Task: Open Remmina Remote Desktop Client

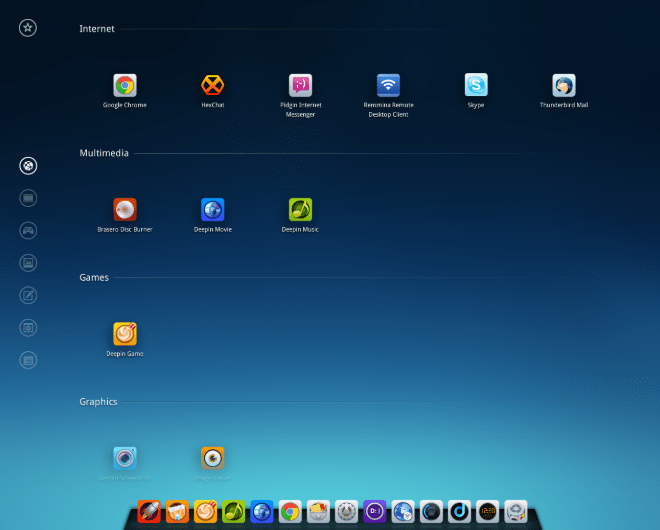Action: 388,85
